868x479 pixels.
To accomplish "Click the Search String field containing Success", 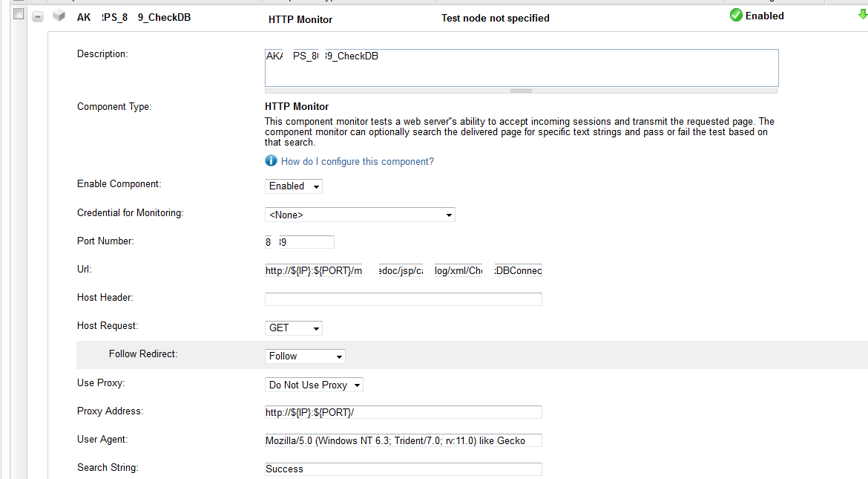I will (403, 469).
